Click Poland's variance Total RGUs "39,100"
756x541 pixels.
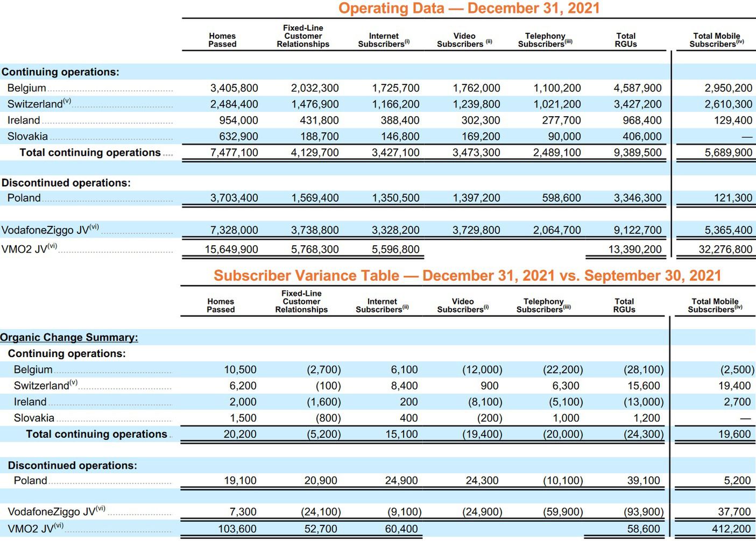click(x=644, y=480)
